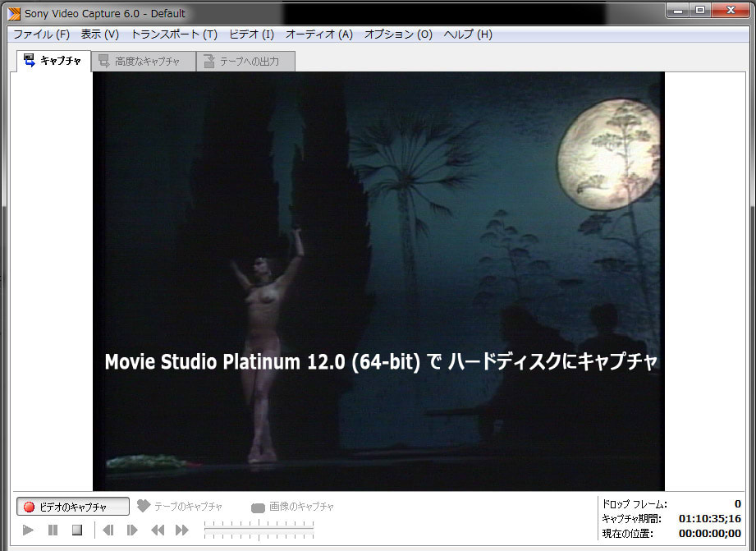Open the ビデオ (I) menu
This screenshot has height=551, width=756.
[251, 34]
